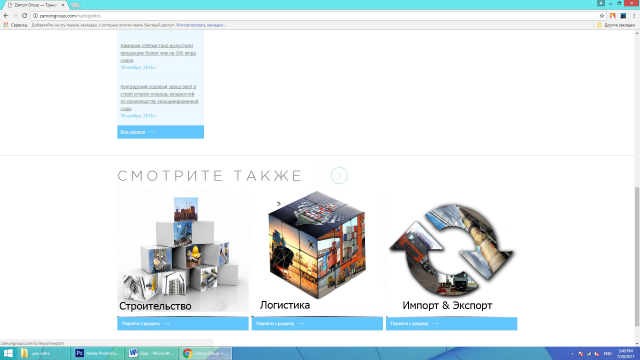Open the Chrome three-dot menu

coord(634,16)
